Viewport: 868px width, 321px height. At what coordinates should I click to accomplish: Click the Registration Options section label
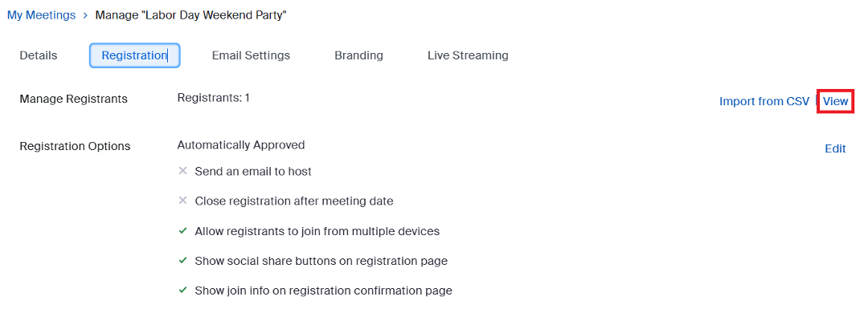coord(75,146)
